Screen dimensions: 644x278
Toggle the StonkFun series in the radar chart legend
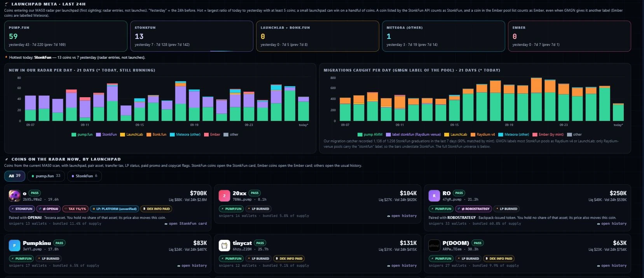(106, 135)
